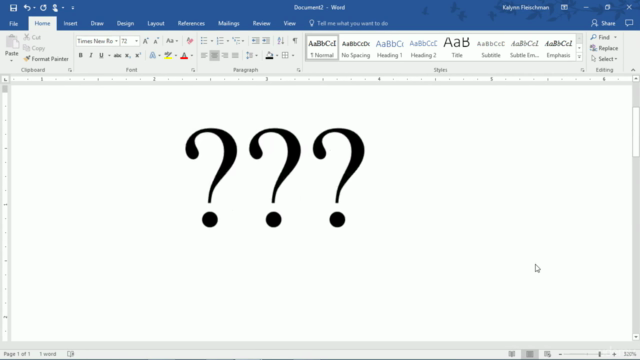
Task: Increase paragraph indent
Action: (266, 41)
